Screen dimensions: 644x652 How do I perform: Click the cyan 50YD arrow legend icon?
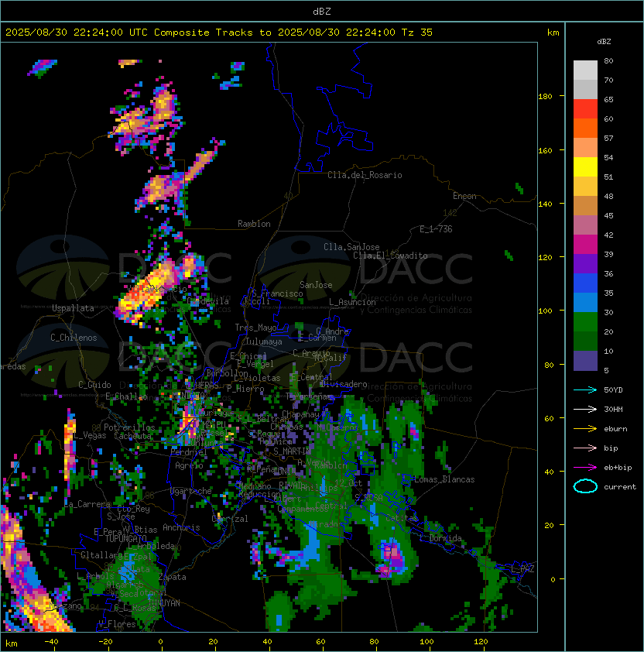(x=585, y=389)
